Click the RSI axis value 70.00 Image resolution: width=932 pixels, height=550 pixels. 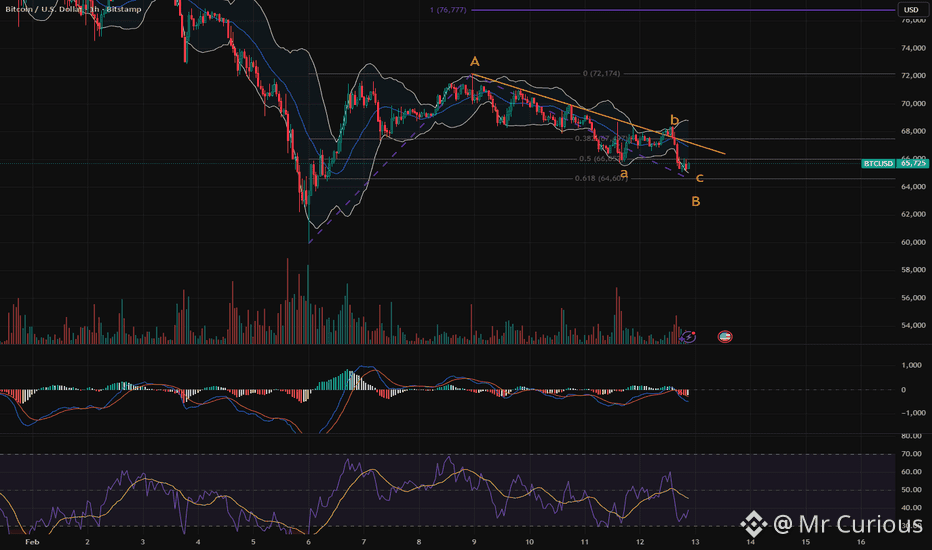click(912, 454)
